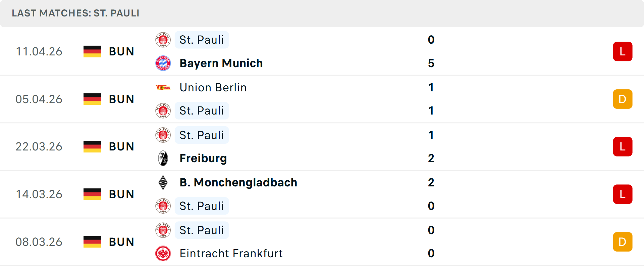Select the Bayern Munich club badge
The height and width of the screenshot is (266, 644).
click(163, 63)
